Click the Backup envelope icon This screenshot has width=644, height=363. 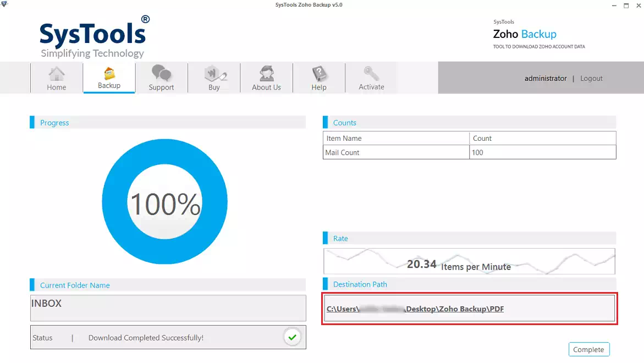click(x=109, y=73)
